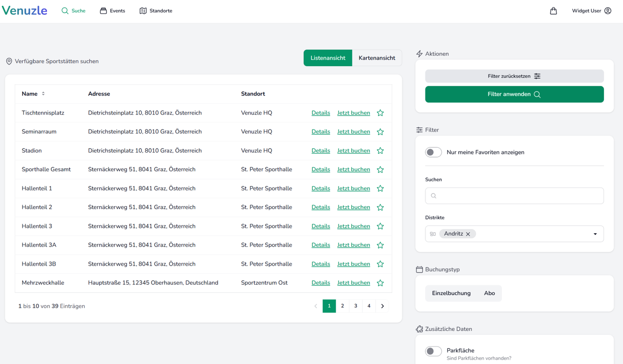Click the shopping bag cart icon

(553, 11)
